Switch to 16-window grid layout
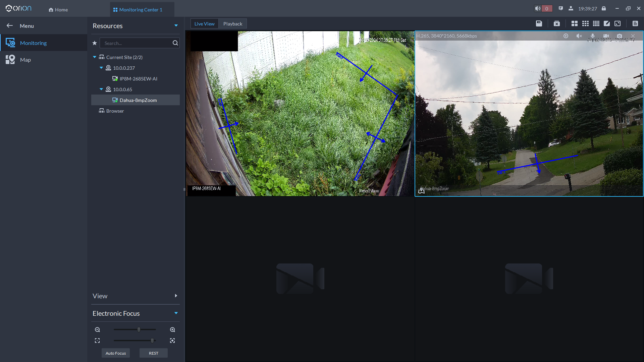The height and width of the screenshot is (362, 644). pyautogui.click(x=596, y=23)
